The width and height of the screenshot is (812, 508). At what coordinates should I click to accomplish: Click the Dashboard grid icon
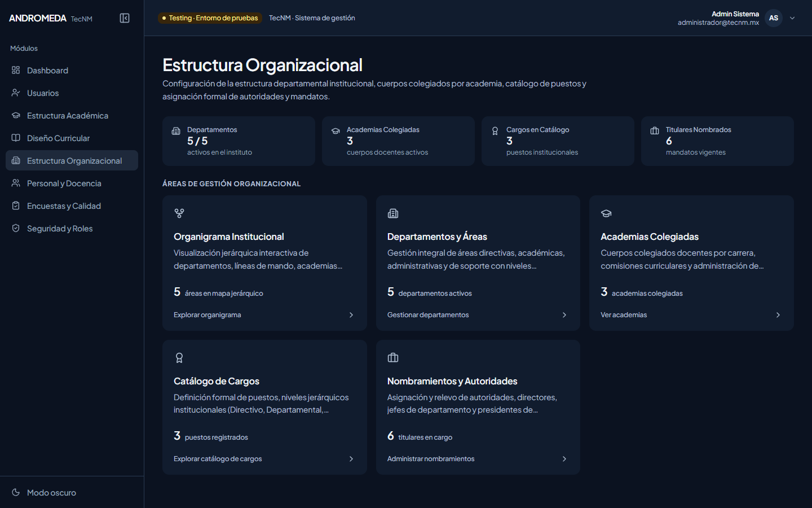pyautogui.click(x=16, y=70)
